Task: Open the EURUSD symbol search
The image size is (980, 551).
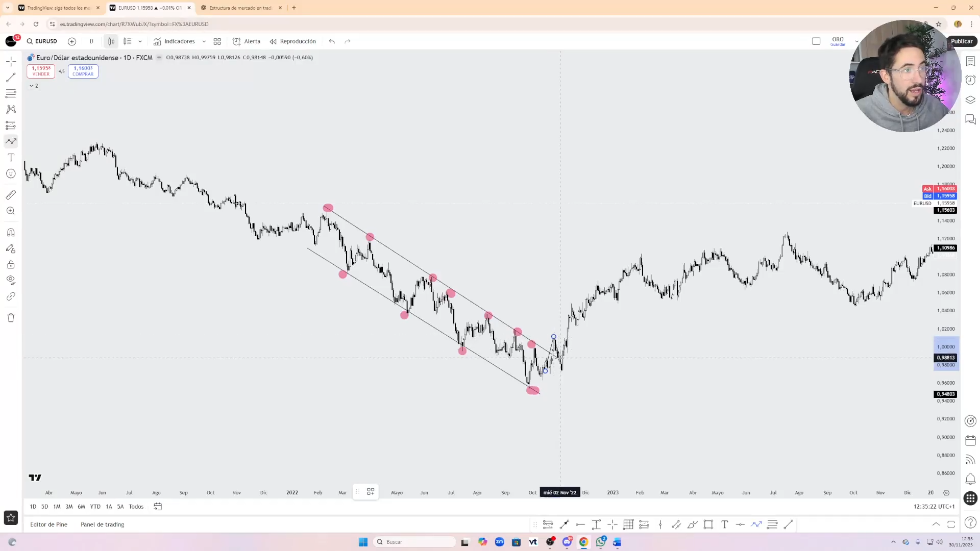Action: click(x=42, y=41)
